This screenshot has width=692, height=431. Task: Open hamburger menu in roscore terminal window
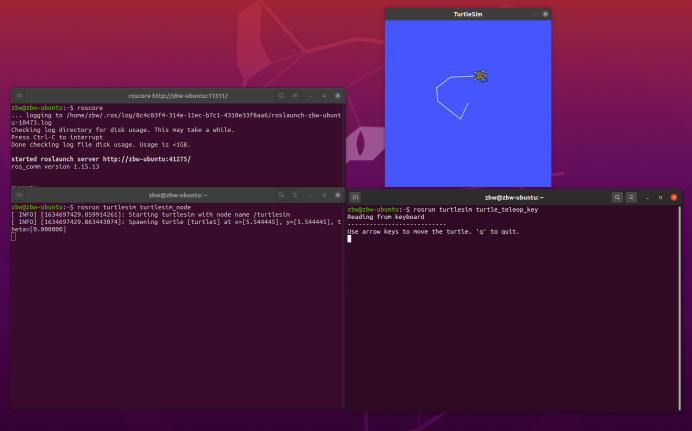295,96
